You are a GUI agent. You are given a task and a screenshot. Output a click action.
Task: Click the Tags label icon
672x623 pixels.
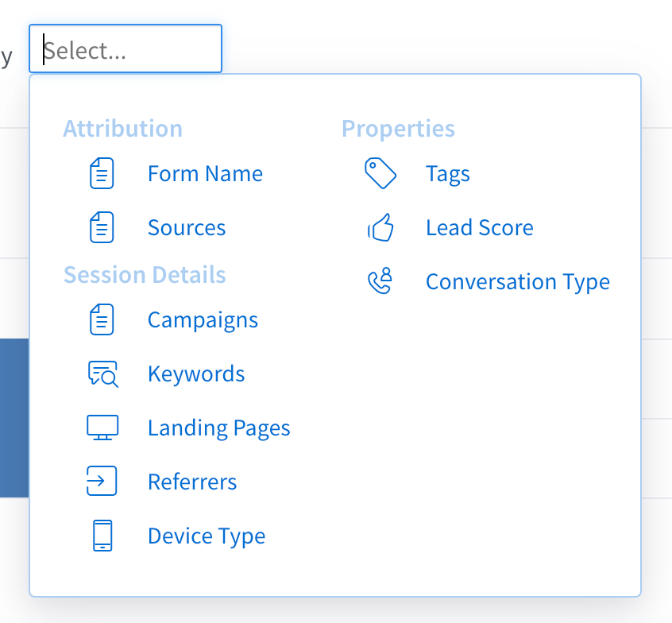click(x=380, y=173)
